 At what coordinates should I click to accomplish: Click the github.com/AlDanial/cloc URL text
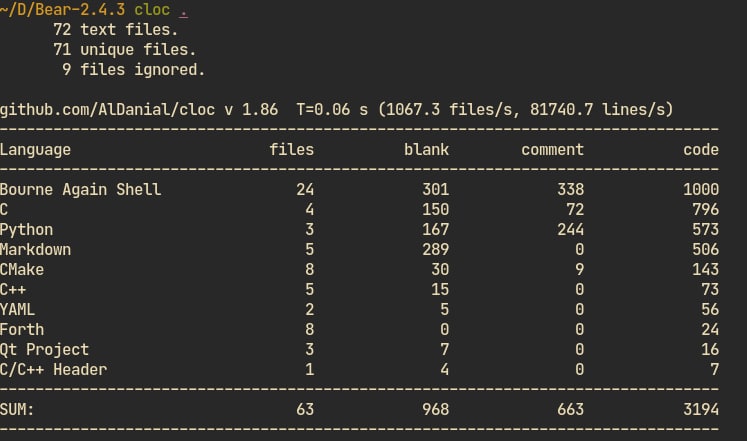click(x=107, y=110)
